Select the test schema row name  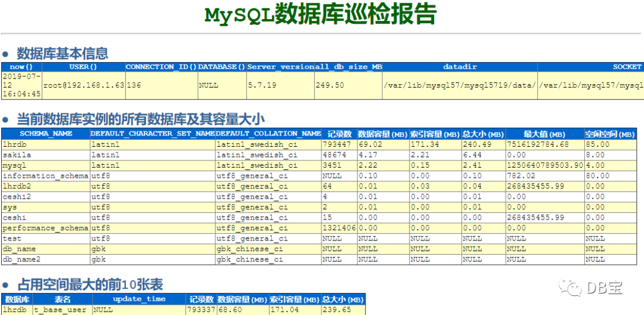coord(46,238)
